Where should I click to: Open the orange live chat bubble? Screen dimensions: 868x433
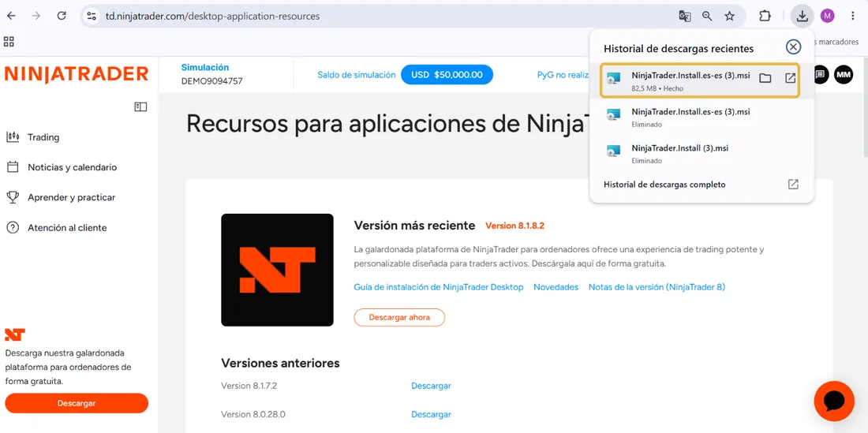[x=834, y=401]
